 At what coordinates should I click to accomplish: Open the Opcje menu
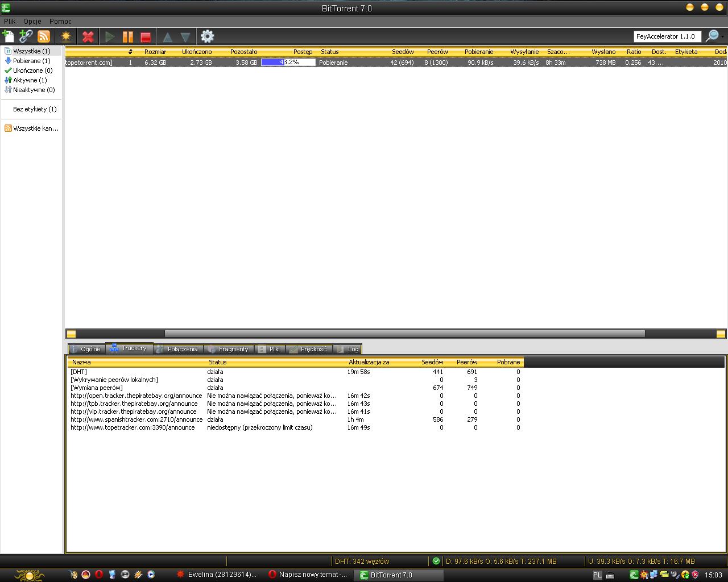click(x=32, y=21)
